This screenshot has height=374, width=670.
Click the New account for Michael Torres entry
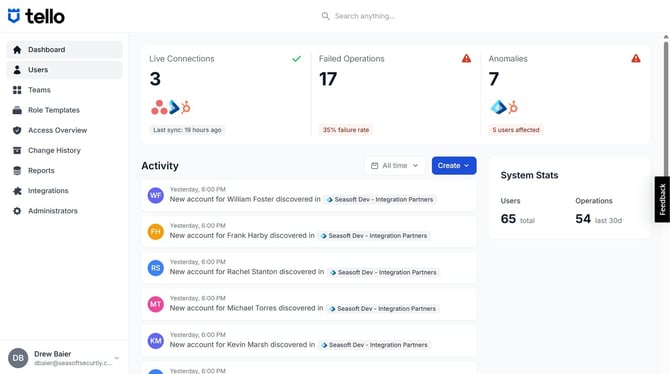[309, 304]
